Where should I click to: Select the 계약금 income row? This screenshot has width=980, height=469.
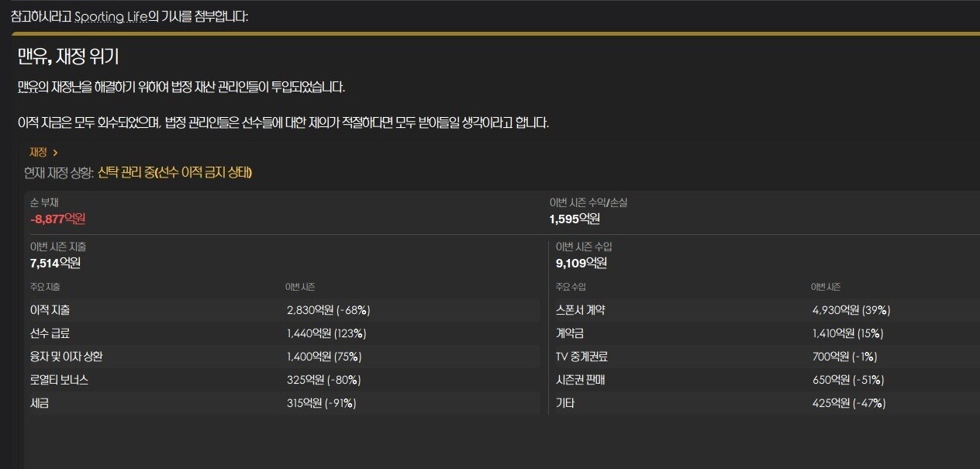pos(764,333)
